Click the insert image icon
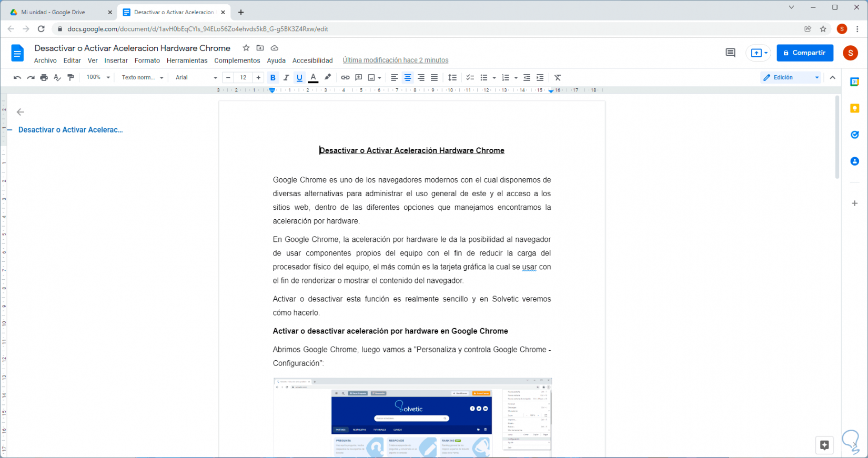 click(371, 78)
